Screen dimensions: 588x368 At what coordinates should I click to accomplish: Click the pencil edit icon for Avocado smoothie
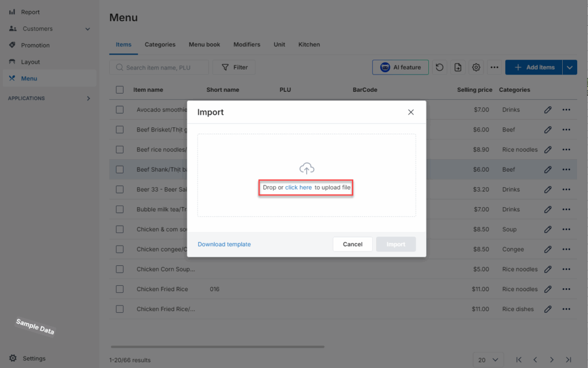[x=548, y=110]
